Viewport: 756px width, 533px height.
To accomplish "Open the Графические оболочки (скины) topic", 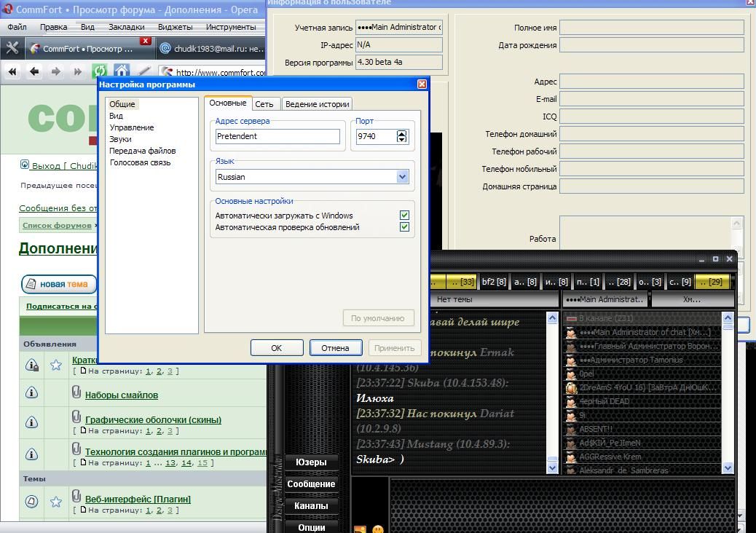I will [x=153, y=419].
